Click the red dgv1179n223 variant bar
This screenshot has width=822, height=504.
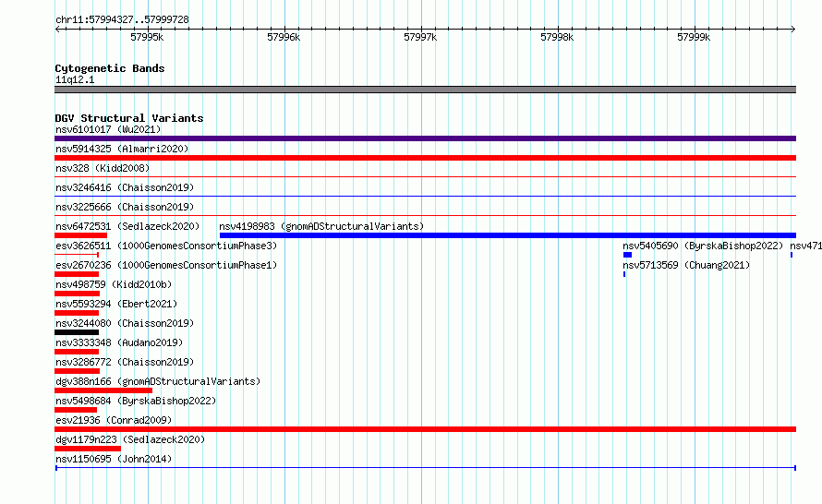point(88,449)
